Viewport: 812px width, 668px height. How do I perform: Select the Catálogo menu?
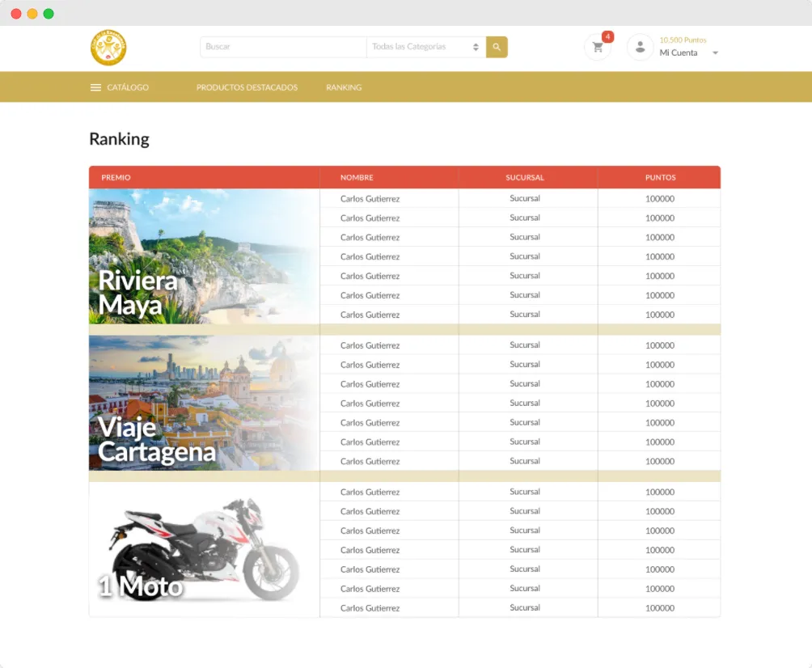tap(126, 87)
